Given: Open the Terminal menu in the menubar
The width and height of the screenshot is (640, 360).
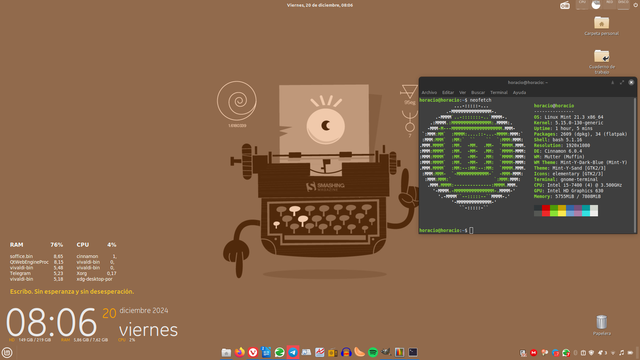Looking at the screenshot, I should pos(499,93).
